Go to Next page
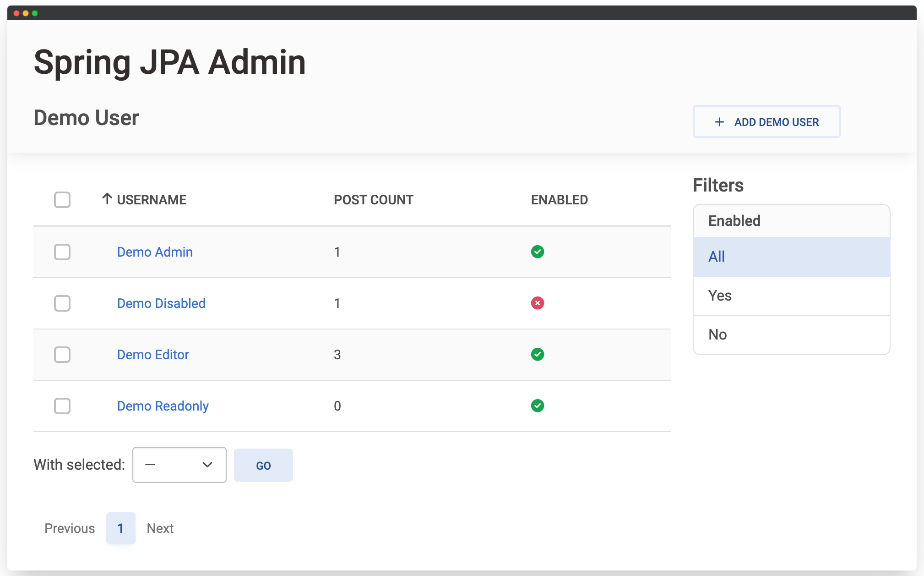This screenshot has height=576, width=924. [x=160, y=528]
